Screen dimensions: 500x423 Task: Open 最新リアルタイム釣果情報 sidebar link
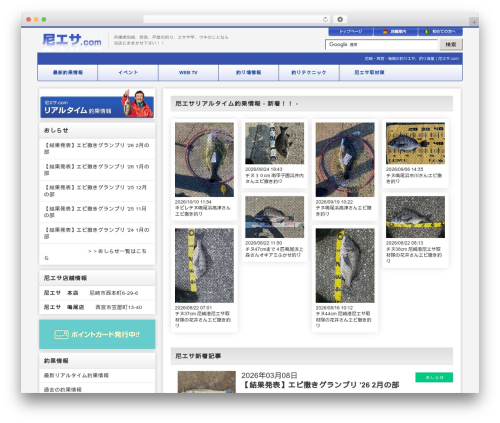(76, 375)
